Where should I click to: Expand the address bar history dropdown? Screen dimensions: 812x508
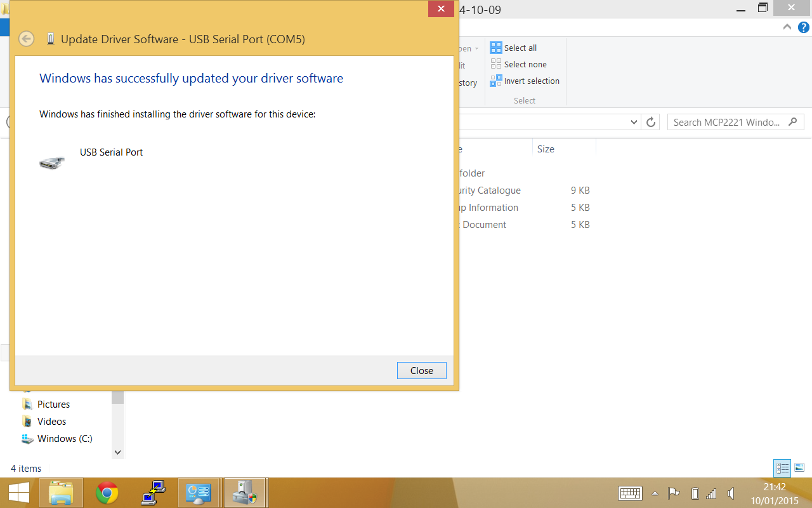pyautogui.click(x=633, y=122)
